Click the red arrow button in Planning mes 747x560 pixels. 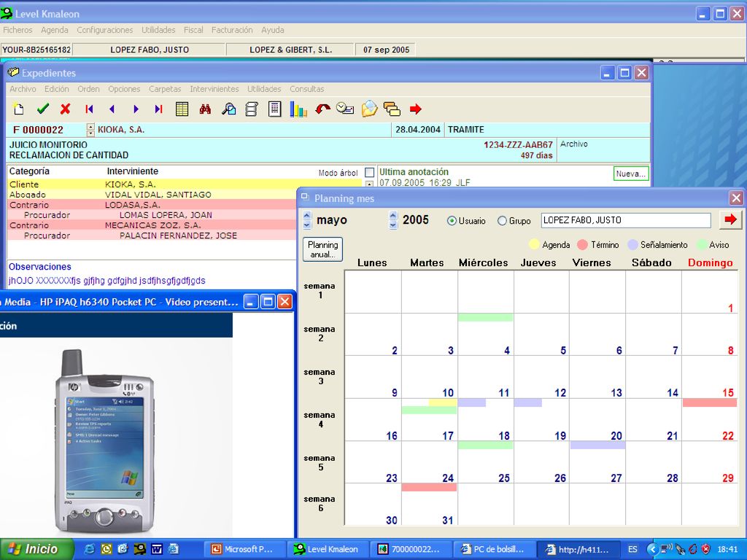point(730,219)
